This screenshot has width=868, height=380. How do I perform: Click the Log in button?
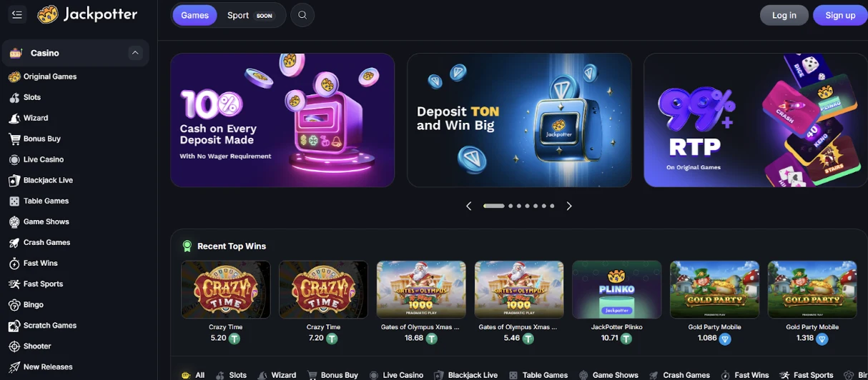click(784, 15)
